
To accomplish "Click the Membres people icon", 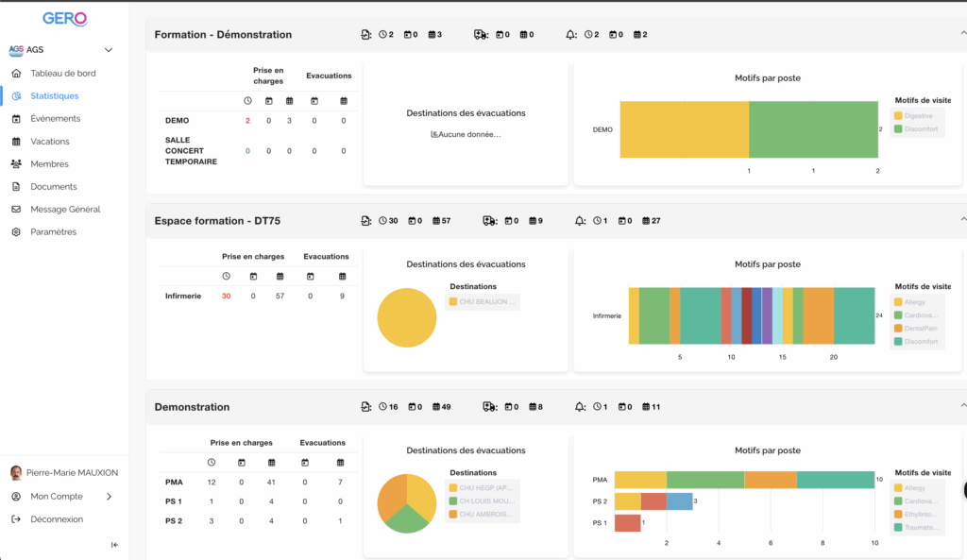I will (x=16, y=164).
